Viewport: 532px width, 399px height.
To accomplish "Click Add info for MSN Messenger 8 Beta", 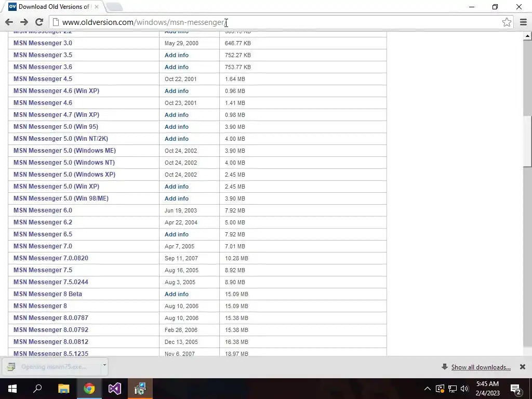I will coord(177,294).
